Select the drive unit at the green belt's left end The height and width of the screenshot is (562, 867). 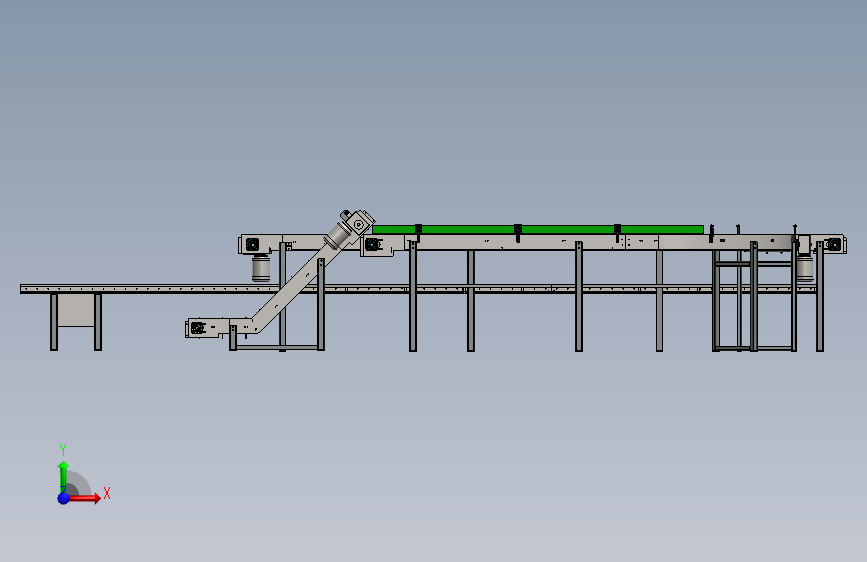click(373, 244)
